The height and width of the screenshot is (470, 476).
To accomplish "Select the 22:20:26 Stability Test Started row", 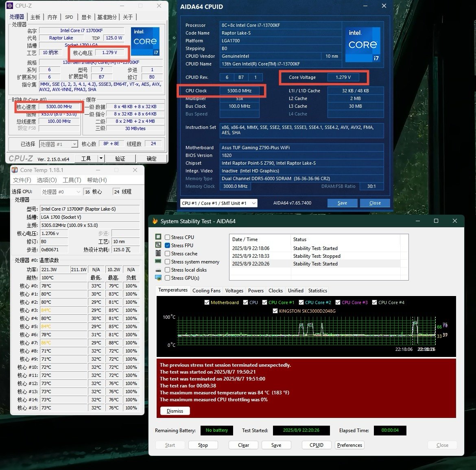I will coord(315,264).
